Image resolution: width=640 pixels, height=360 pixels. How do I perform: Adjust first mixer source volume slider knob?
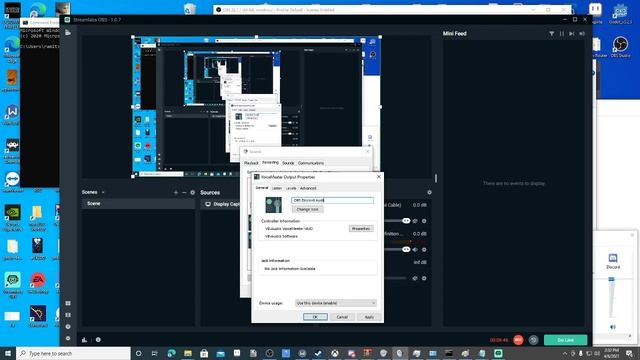point(406,221)
